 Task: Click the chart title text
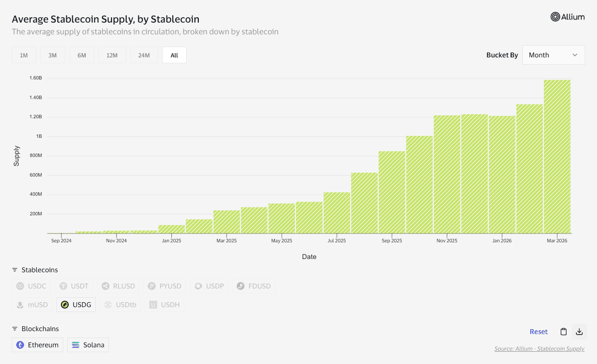(106, 19)
